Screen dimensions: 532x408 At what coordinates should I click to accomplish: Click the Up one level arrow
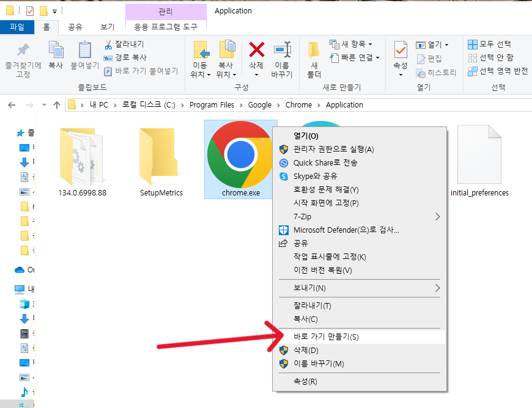pos(57,105)
